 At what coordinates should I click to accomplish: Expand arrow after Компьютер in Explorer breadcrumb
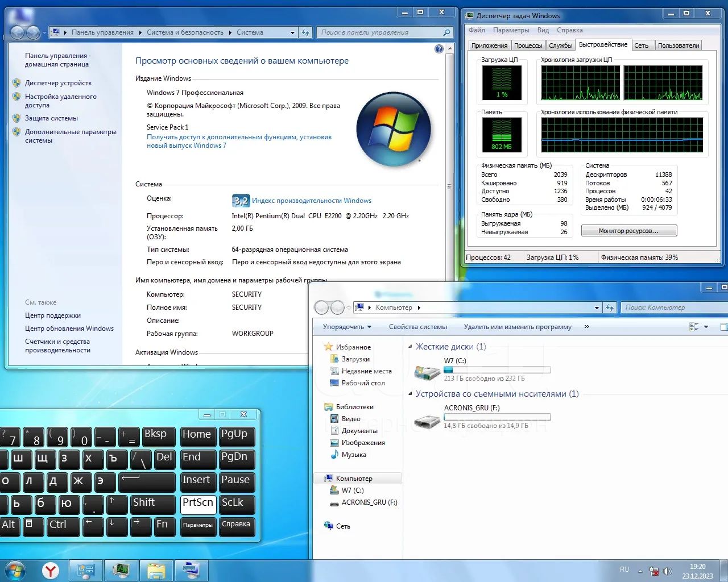click(419, 307)
